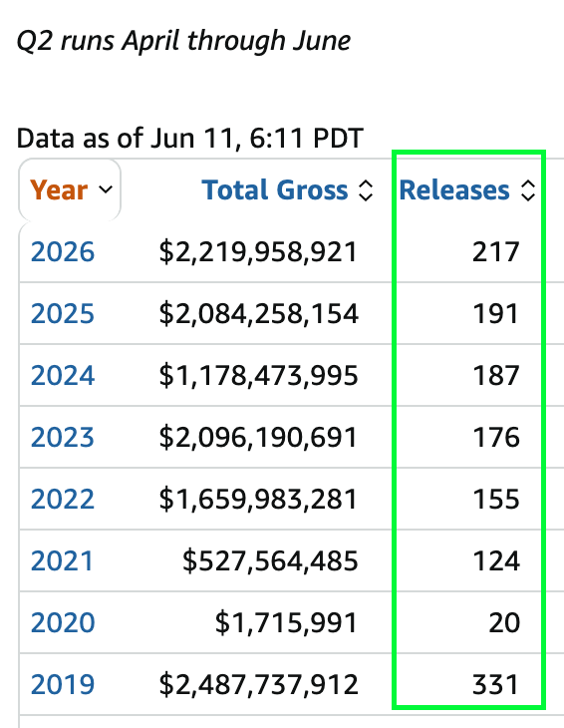
Task: Open the 2026 year link
Action: [63, 252]
